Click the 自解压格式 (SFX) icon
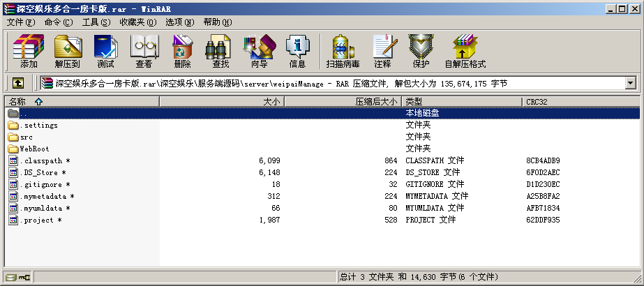The image size is (644, 286). [465, 52]
